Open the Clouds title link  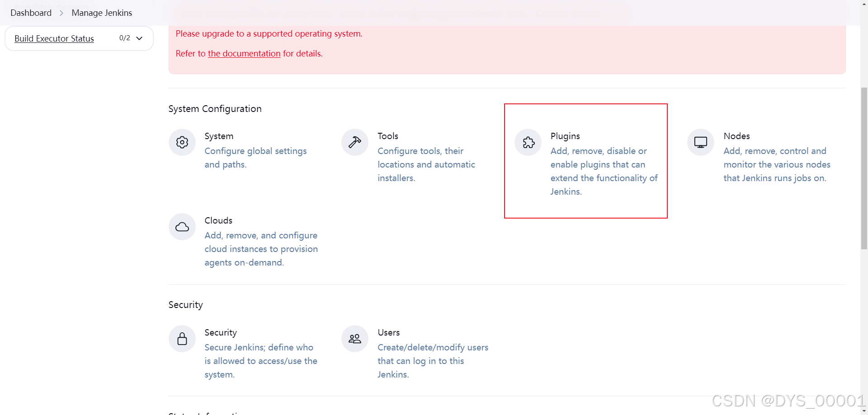218,220
